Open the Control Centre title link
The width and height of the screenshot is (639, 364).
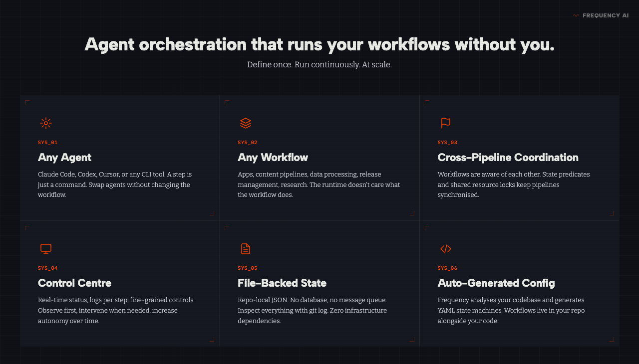[74, 283]
